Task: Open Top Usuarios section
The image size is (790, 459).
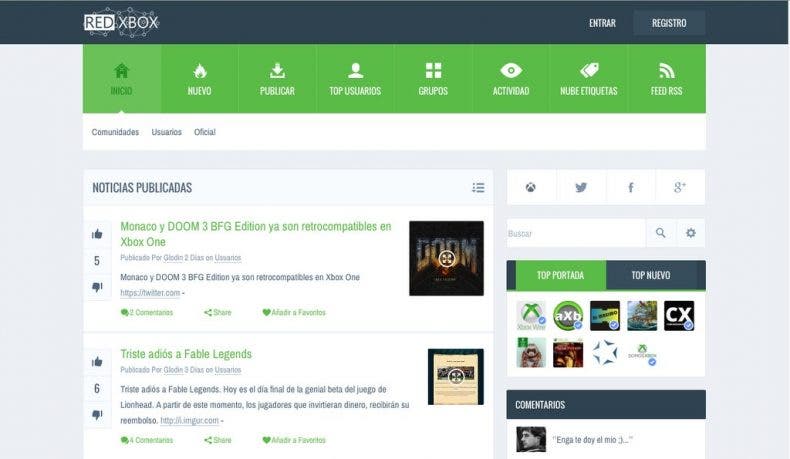Action: pos(355,79)
